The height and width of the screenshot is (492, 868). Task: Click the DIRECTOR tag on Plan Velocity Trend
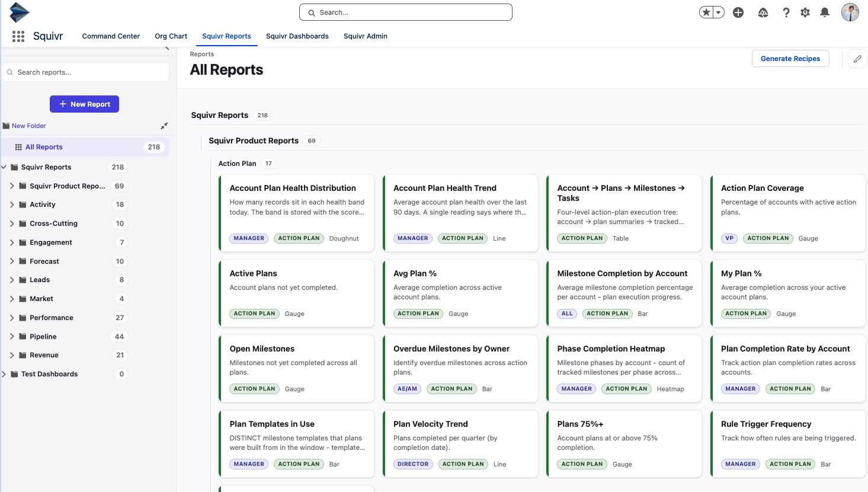click(x=413, y=464)
